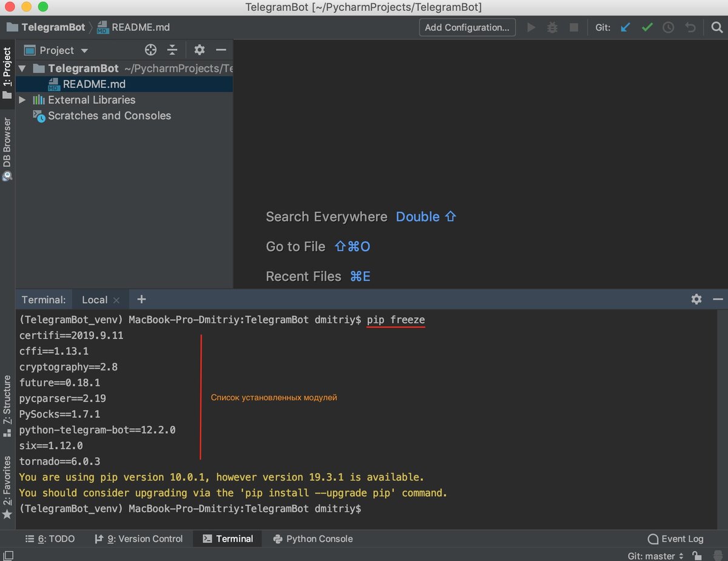This screenshot has height=561, width=728.
Task: Click the 'pip install --upgrade pip' suggestion line
Action: point(233,493)
